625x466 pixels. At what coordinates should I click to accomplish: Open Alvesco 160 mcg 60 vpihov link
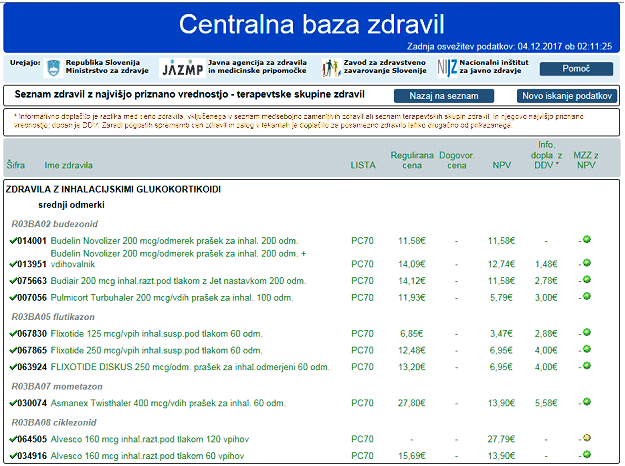click(x=147, y=456)
